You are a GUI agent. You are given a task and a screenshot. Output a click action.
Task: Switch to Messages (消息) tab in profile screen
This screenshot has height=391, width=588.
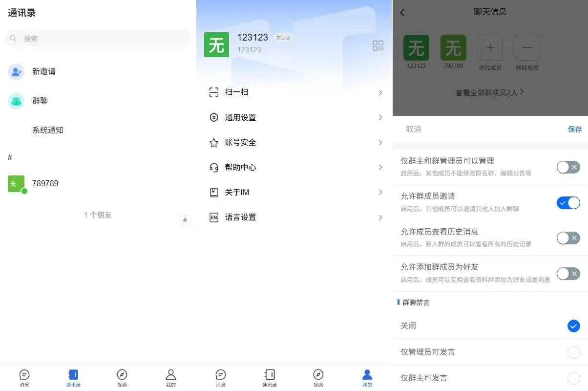pos(221,377)
